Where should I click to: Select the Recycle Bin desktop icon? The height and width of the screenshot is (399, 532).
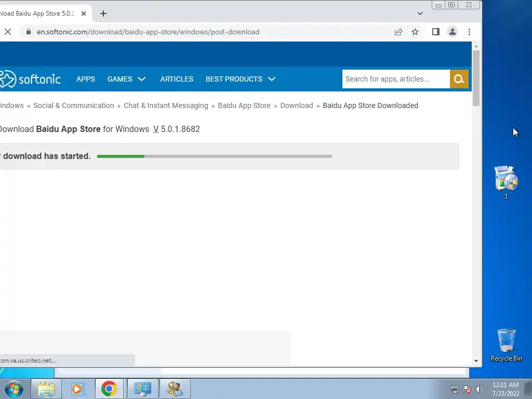click(506, 345)
